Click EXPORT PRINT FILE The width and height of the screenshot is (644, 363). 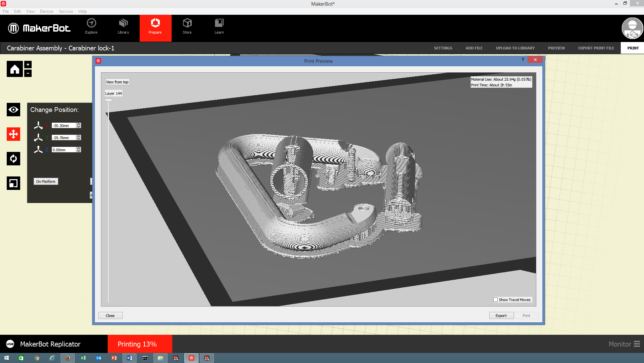coord(596,48)
